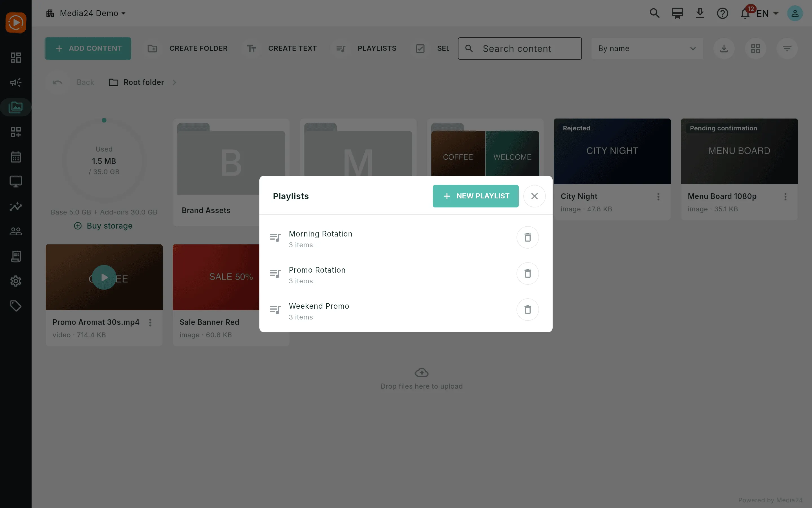Image resolution: width=812 pixels, height=508 pixels.
Task: Click the top bar download icon
Action: pos(700,13)
